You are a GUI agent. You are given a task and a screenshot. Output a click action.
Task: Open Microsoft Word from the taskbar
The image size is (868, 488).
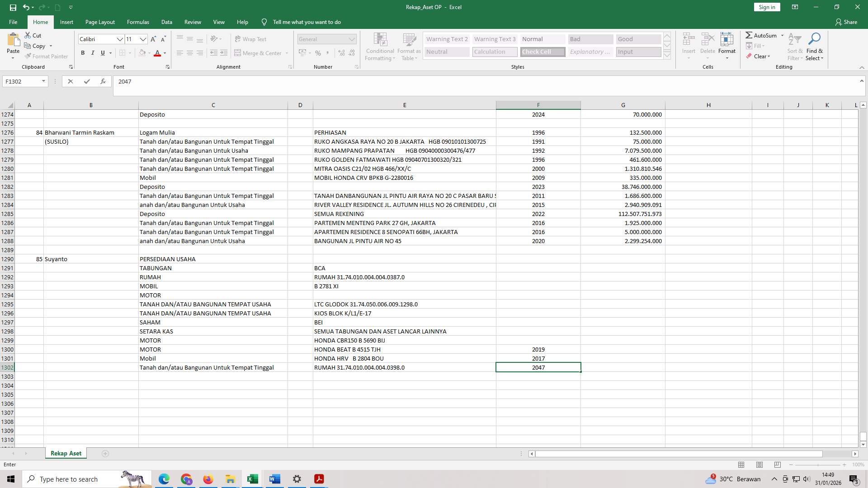point(274,479)
